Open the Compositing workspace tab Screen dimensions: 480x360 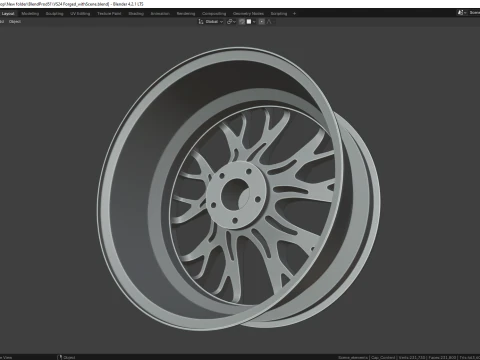click(214, 14)
